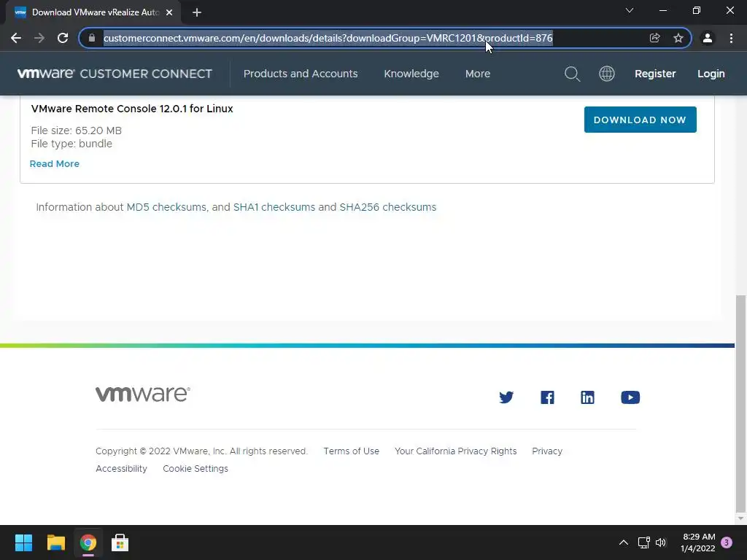The height and width of the screenshot is (560, 747).
Task: Click the share page icon in address bar
Action: (x=654, y=38)
